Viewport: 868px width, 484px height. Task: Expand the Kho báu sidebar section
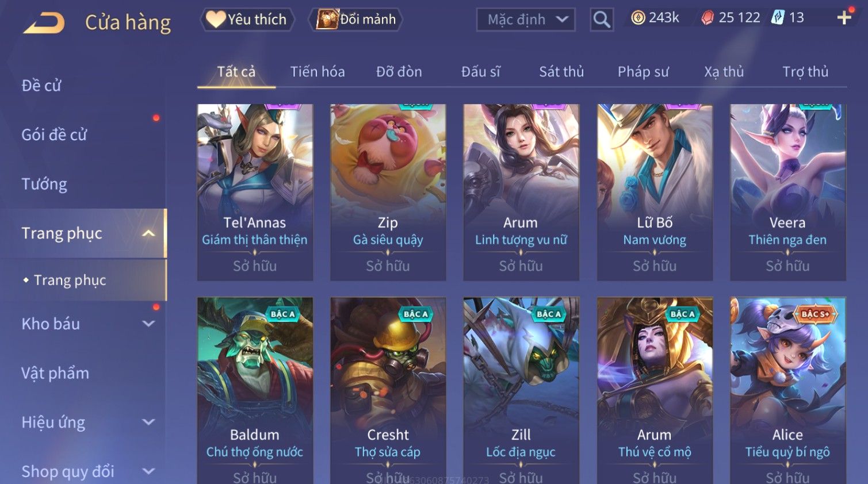[x=148, y=324]
